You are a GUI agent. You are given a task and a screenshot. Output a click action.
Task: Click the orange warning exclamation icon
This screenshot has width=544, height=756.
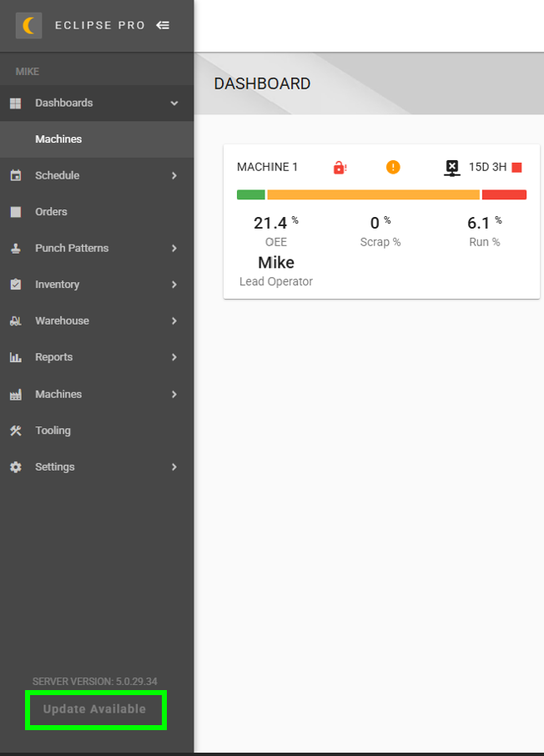393,167
